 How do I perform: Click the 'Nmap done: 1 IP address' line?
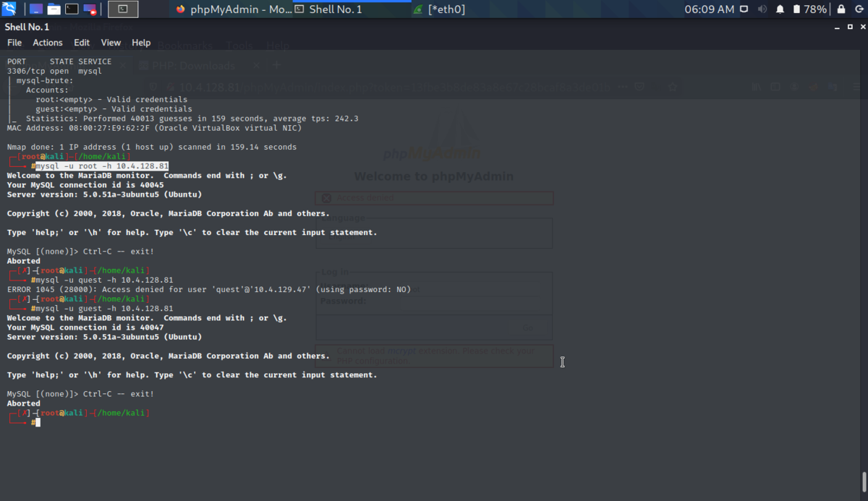(x=152, y=147)
